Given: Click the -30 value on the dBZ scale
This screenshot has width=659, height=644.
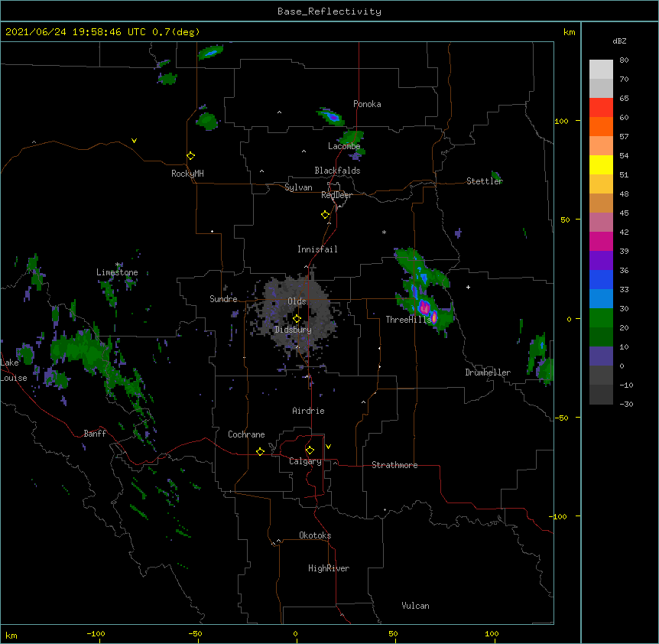Looking at the screenshot, I should click(x=626, y=404).
